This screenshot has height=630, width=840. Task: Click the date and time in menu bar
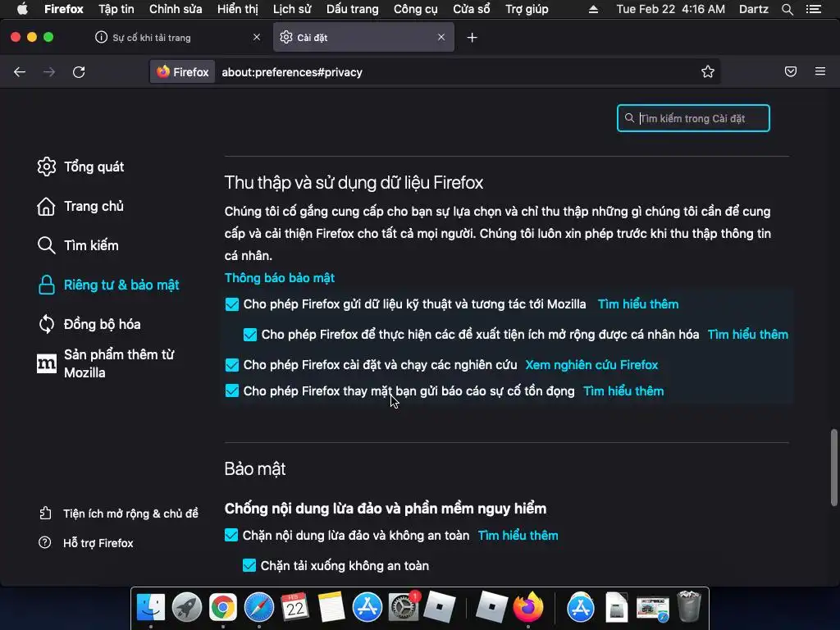(670, 9)
